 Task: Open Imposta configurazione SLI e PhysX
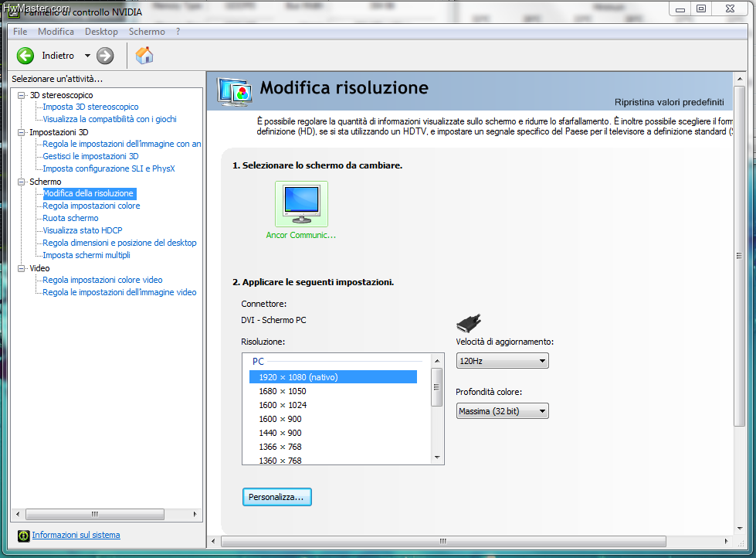click(x=109, y=168)
